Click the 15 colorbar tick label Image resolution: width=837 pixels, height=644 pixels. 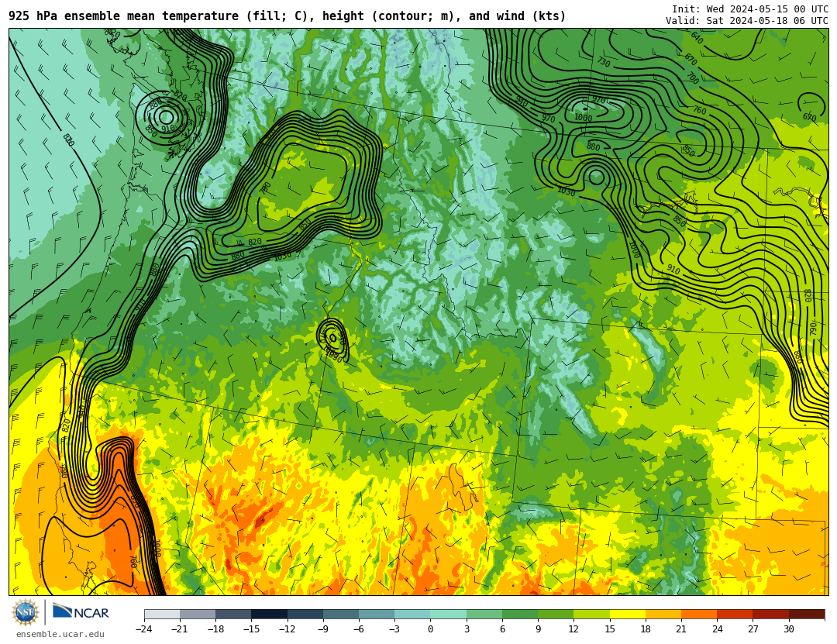tap(610, 629)
